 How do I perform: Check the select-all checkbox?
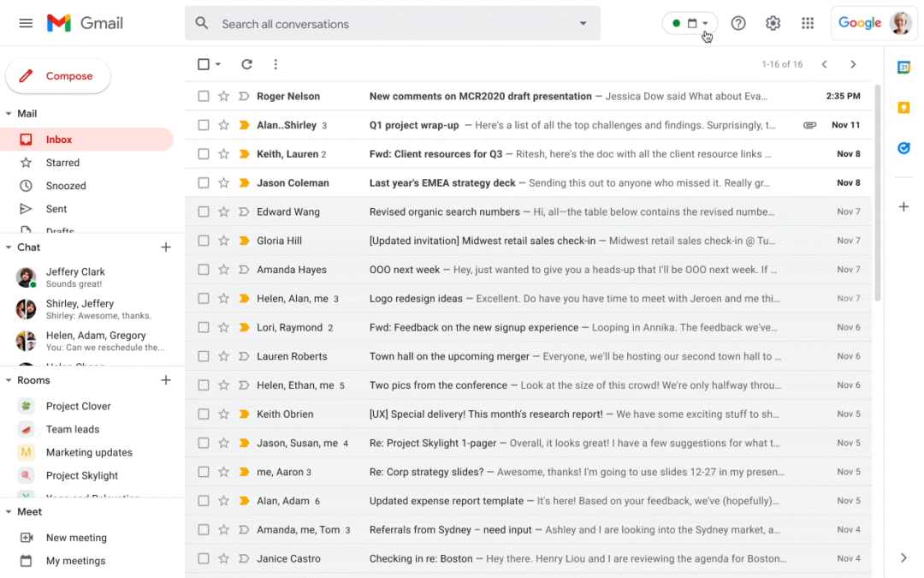click(x=204, y=64)
